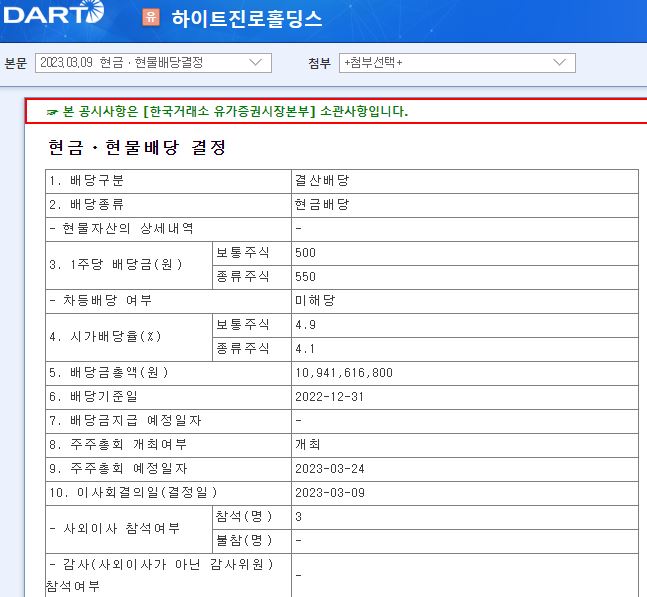Screen dimensions: 647x597
Task: Click the 첨부 label
Action: 320,63
